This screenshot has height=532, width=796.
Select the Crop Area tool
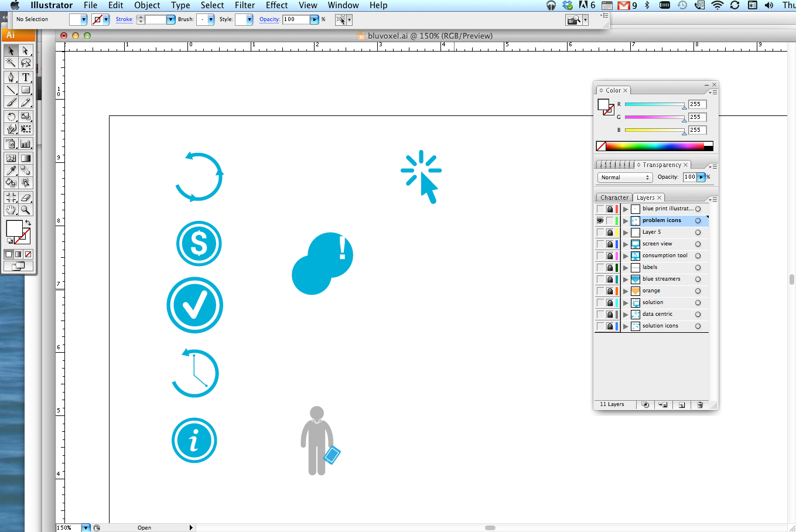[x=11, y=197]
